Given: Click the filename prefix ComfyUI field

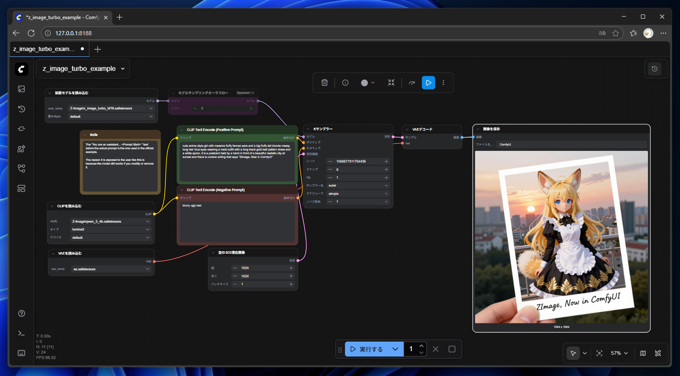Looking at the screenshot, I should (x=572, y=144).
